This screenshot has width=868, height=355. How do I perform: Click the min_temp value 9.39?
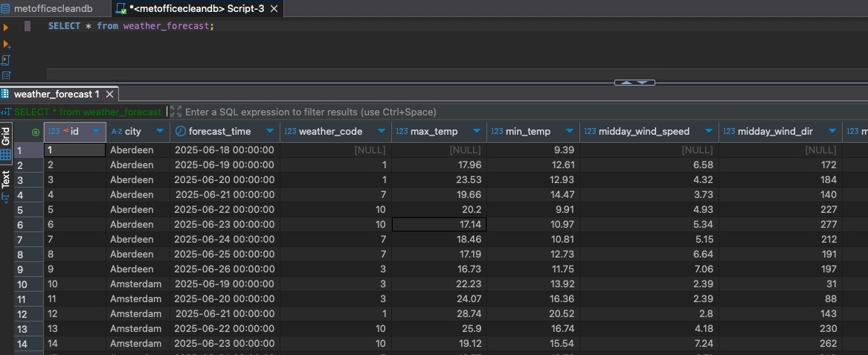point(533,150)
